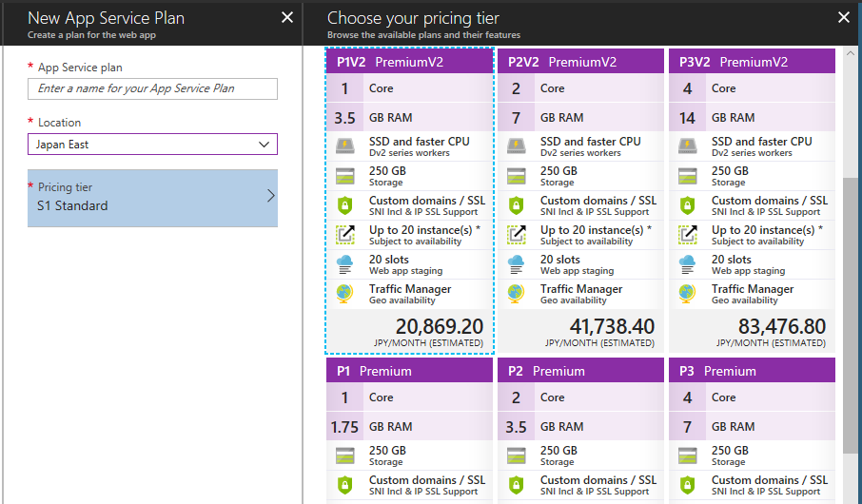Click the 1.75 GB RAM row in P1 Premium
The height and width of the screenshot is (504, 862).
(x=409, y=427)
